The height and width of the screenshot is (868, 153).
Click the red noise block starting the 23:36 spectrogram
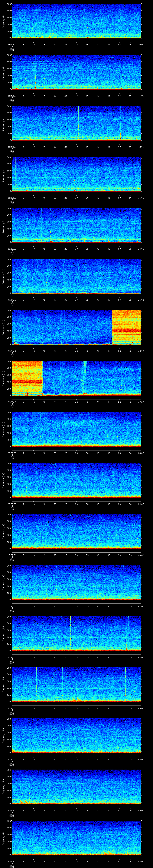click(x=27, y=377)
